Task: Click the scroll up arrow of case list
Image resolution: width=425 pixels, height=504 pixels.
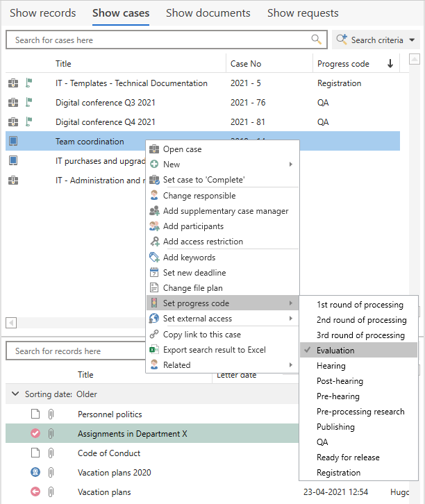Action: tap(414, 60)
